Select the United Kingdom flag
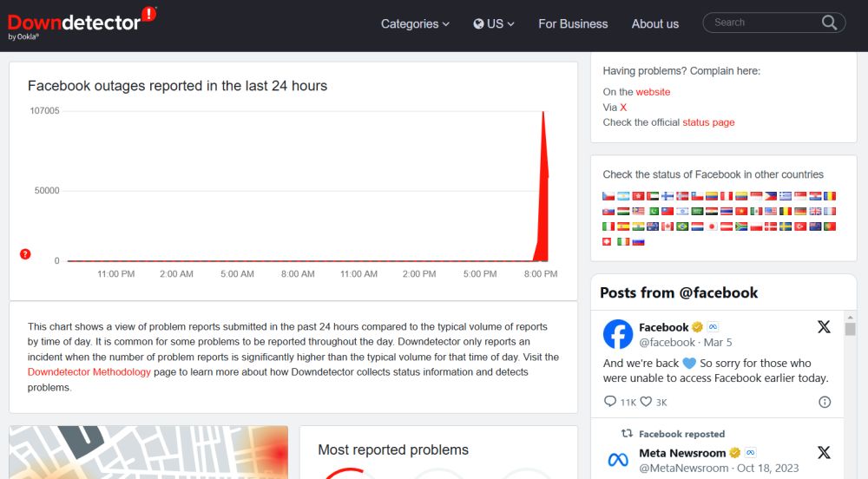 [815, 211]
